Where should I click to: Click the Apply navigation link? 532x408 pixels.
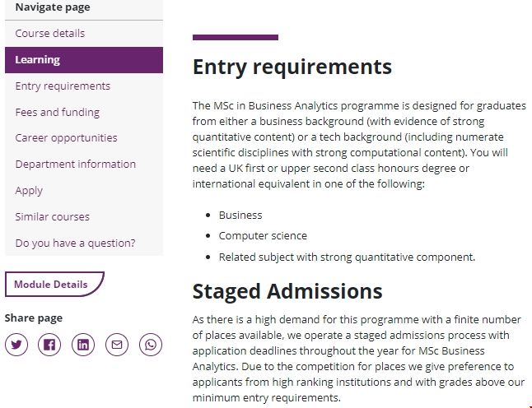(29, 191)
